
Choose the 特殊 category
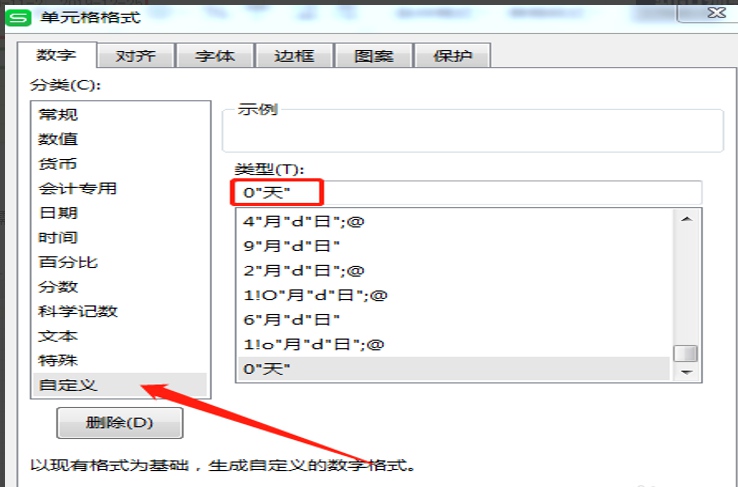point(120,360)
